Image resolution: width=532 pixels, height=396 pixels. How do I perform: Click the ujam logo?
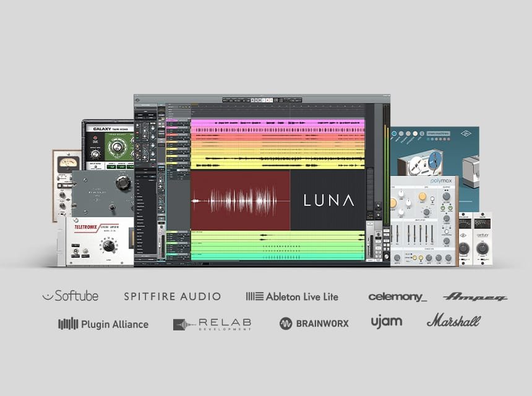pos(386,321)
